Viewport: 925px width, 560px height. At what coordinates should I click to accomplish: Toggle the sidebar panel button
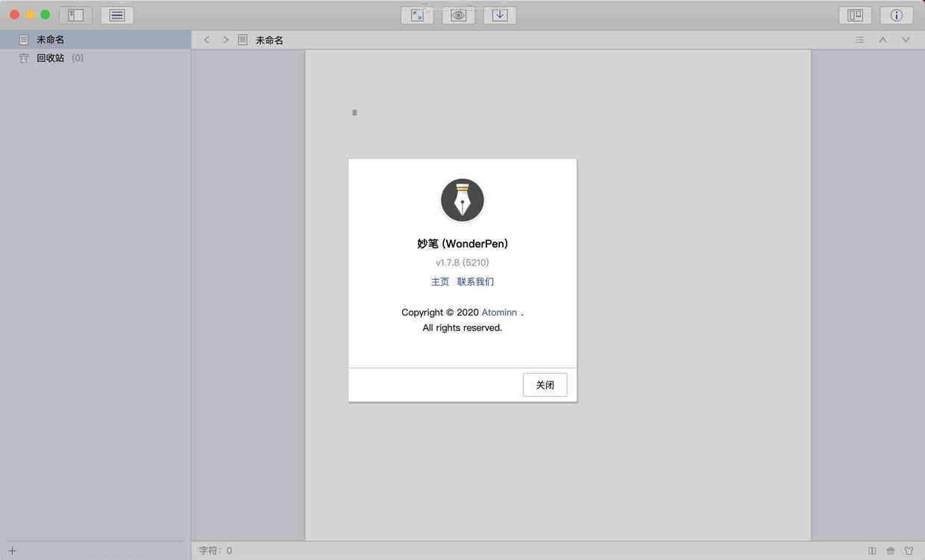(75, 15)
